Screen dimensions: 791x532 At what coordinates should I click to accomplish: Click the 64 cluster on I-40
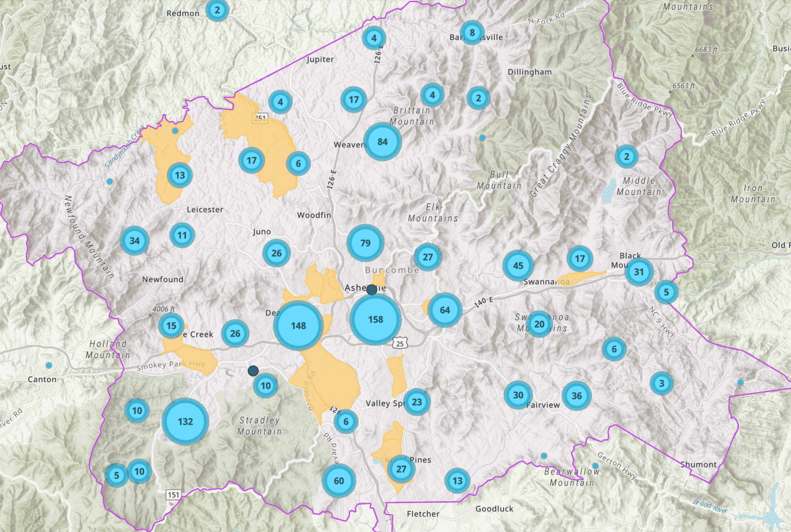(445, 310)
